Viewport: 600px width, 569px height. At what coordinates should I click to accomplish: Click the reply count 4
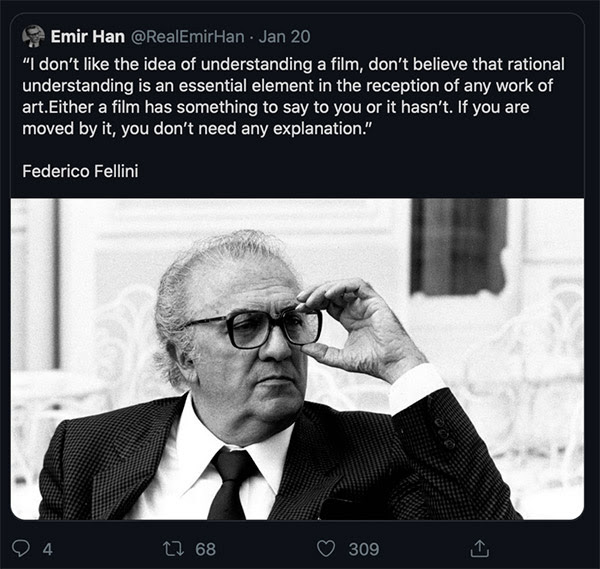point(47,549)
